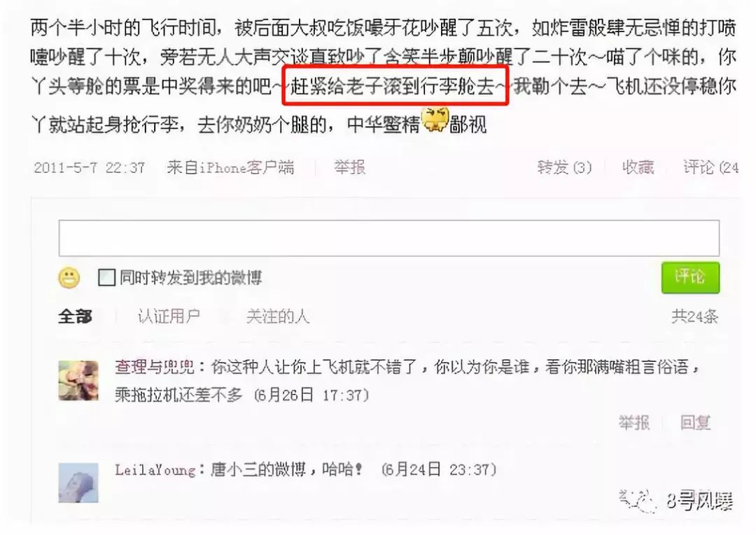Click the green 评论 submit button
The height and width of the screenshot is (535, 756).
click(690, 277)
